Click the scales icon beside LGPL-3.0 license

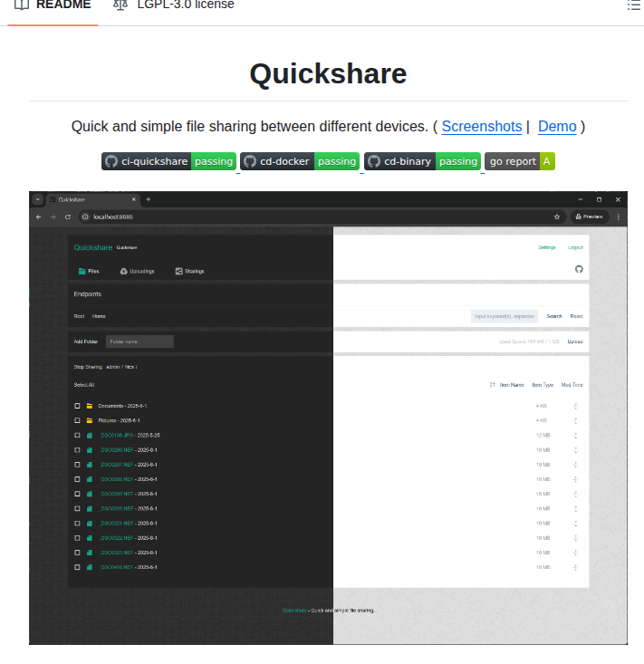tap(120, 5)
